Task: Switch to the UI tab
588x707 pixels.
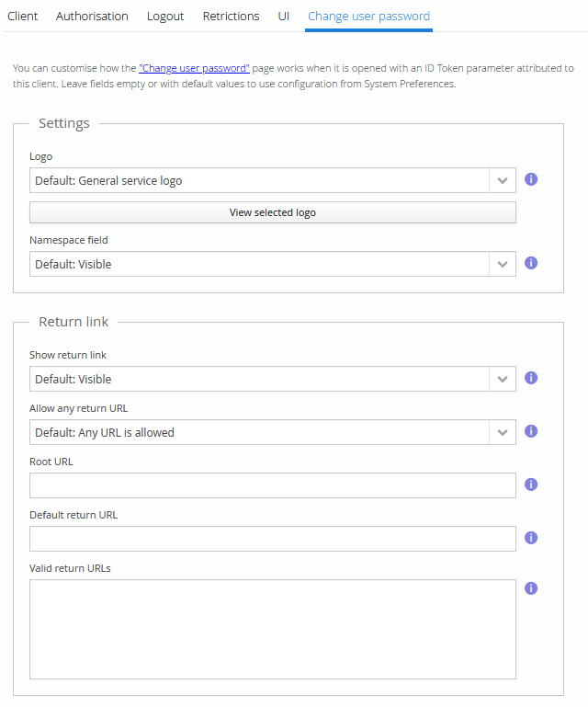Action: point(284,17)
